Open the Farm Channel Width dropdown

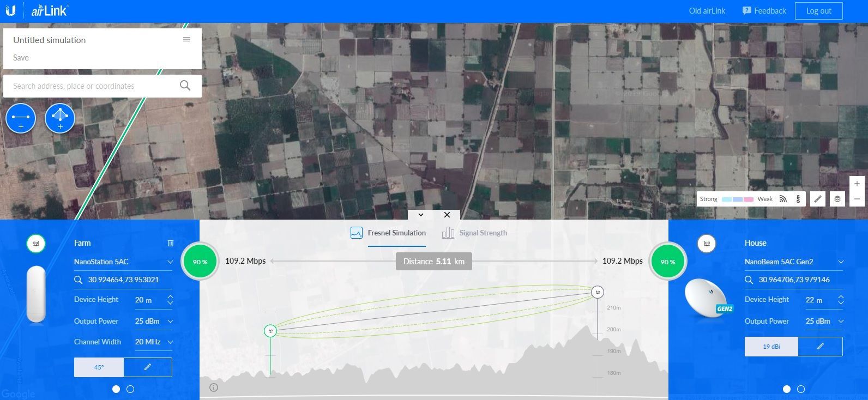[170, 342]
